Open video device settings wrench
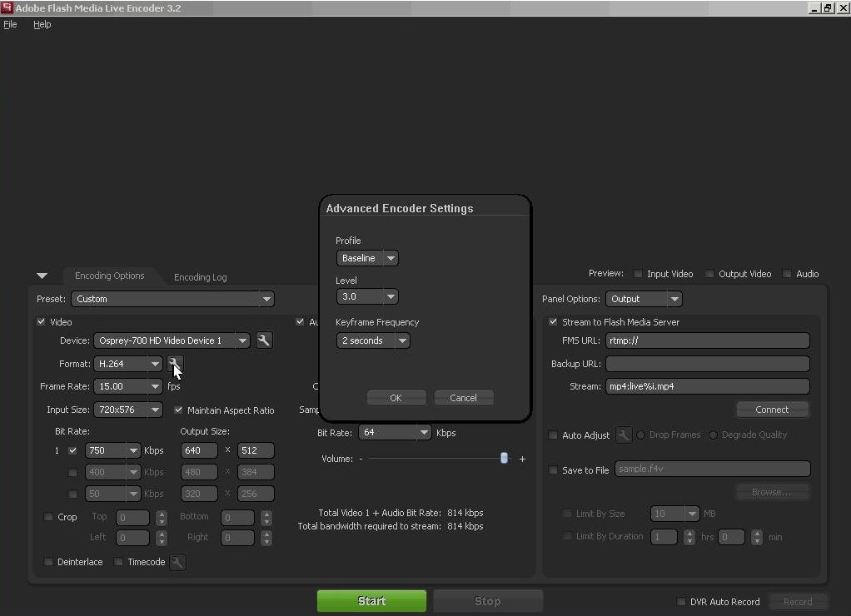Screen dimensions: 851x616 pos(263,340)
